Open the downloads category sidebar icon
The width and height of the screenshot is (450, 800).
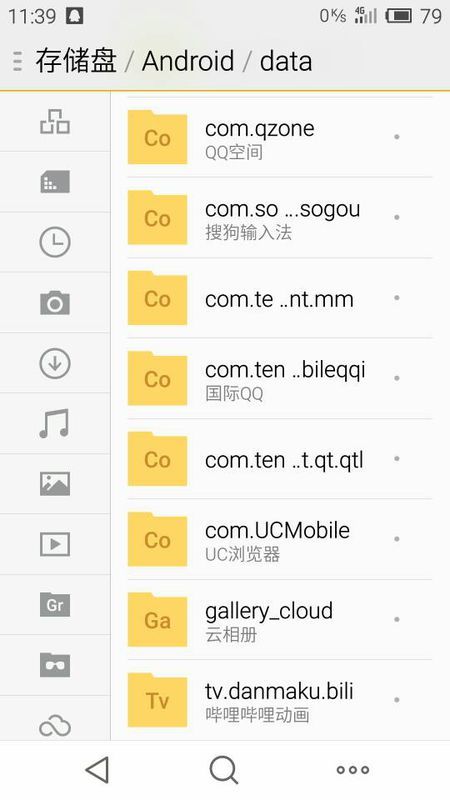(x=55, y=363)
